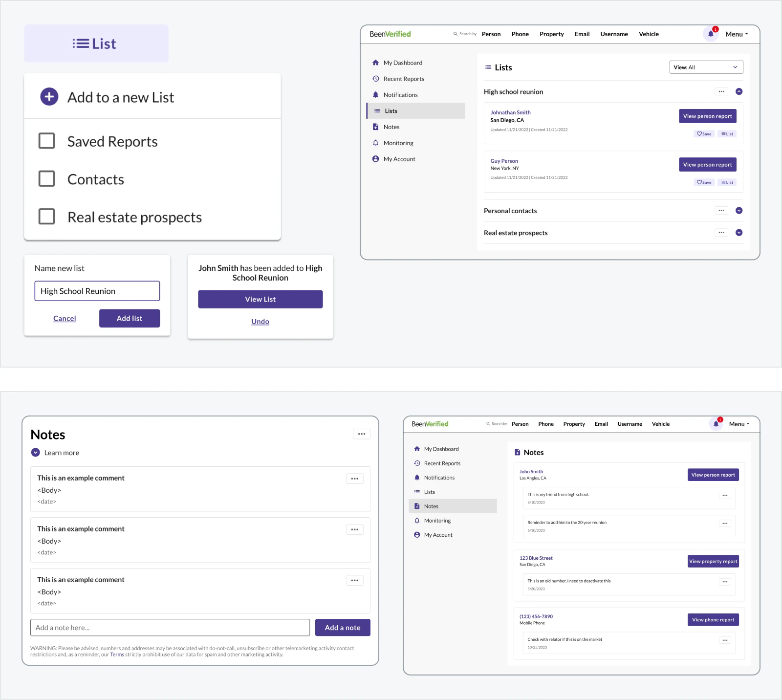This screenshot has width=782, height=700.
Task: Open options for 'Check with relator' note
Action: [725, 640]
